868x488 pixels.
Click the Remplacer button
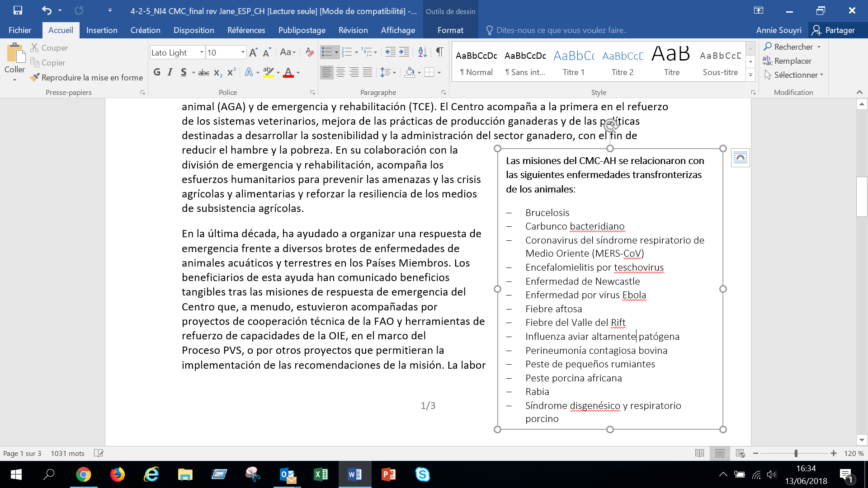coord(787,61)
